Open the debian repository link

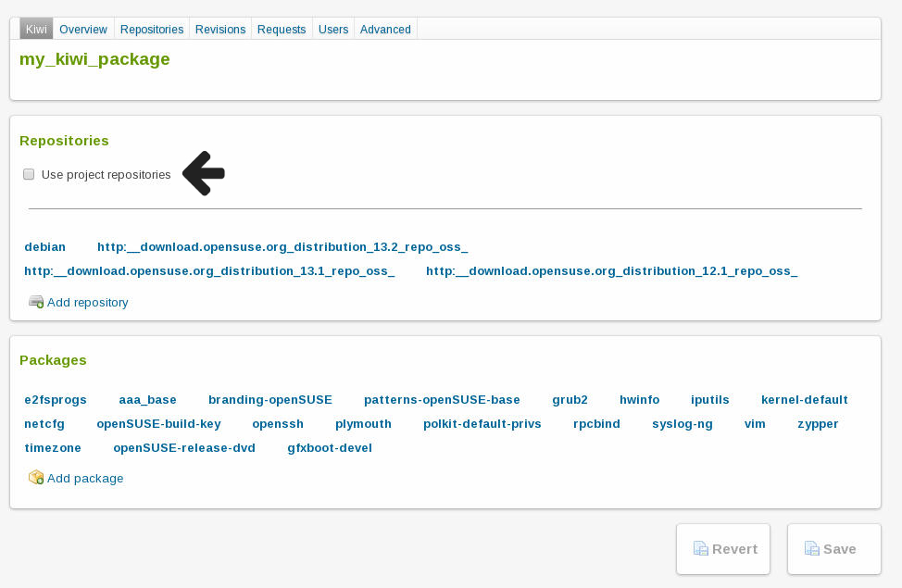pyautogui.click(x=45, y=247)
